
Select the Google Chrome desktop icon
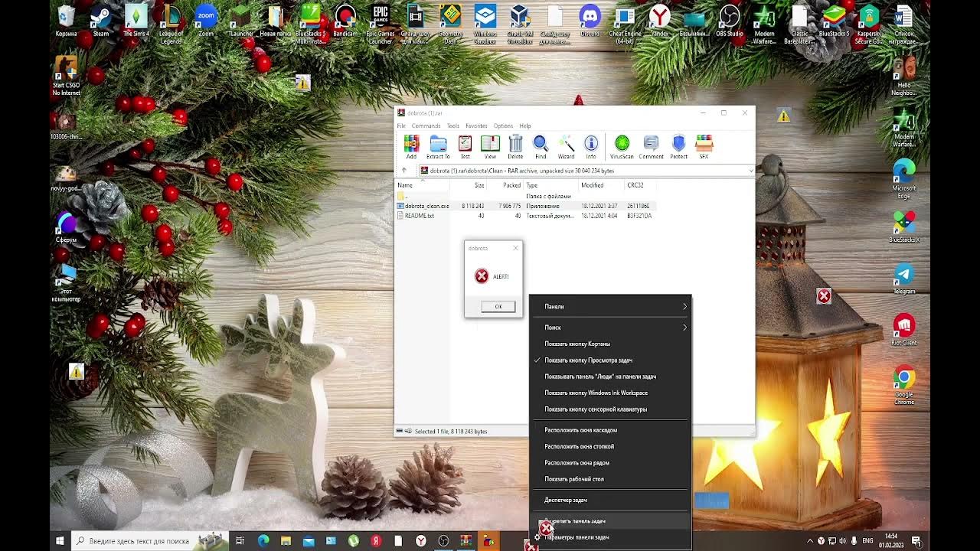903,385
